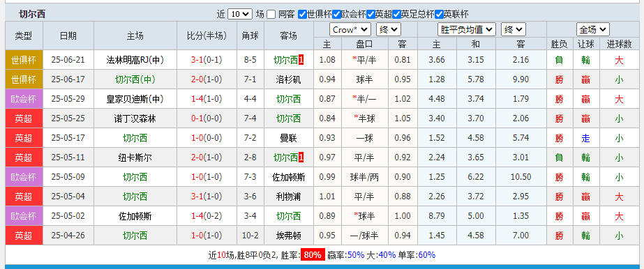Click the handicap 一球
The height and width of the screenshot is (269, 644).
364,138
